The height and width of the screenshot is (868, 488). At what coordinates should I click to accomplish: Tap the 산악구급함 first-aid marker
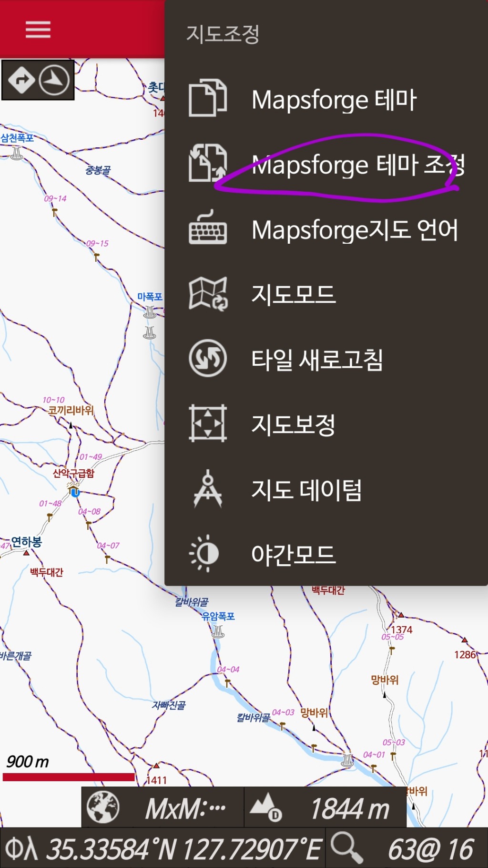point(74,489)
